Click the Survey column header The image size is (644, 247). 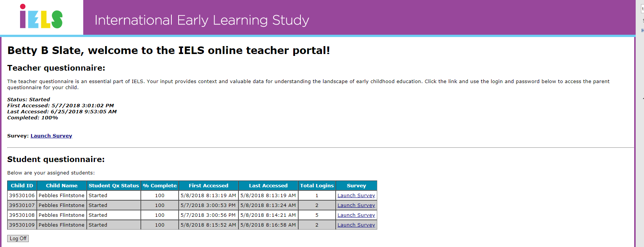click(356, 186)
